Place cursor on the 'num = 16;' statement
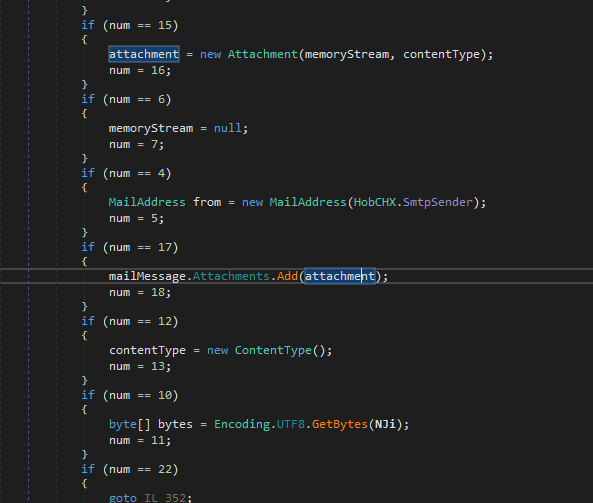 click(140, 70)
